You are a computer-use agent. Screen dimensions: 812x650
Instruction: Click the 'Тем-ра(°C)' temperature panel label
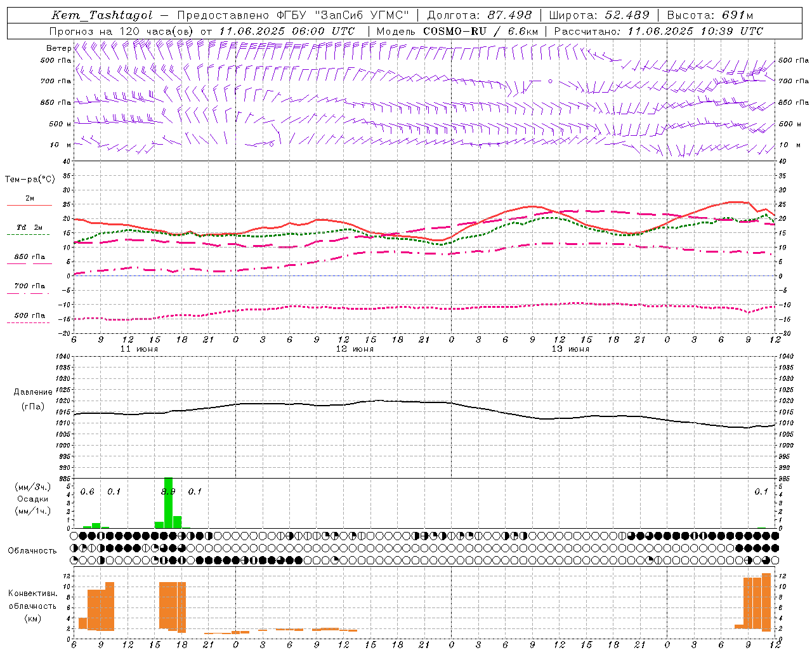click(x=30, y=180)
